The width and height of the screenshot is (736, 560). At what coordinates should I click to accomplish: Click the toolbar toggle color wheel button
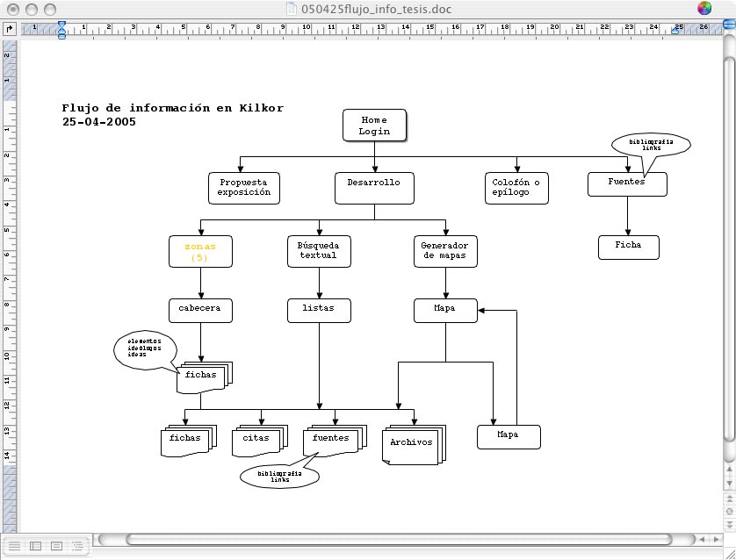point(704,9)
